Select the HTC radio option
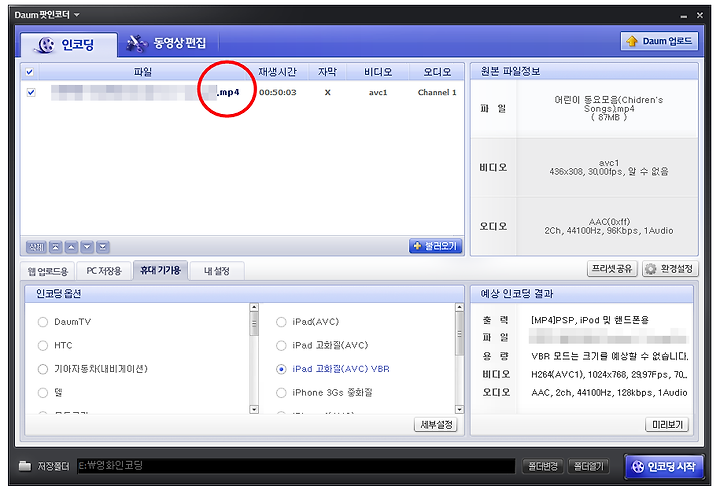 [43, 345]
